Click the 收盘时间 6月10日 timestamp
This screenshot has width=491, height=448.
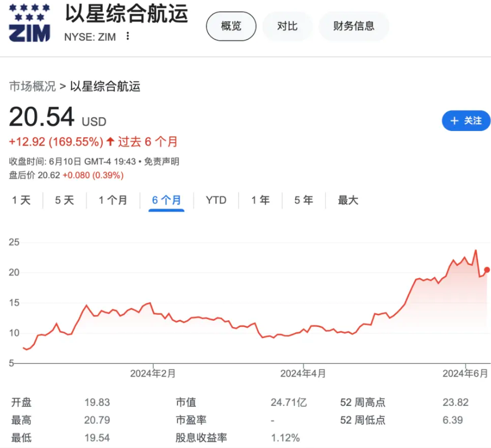72,162
